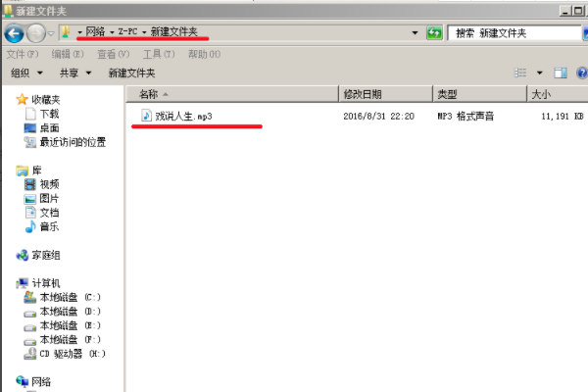The width and height of the screenshot is (588, 392).
Task: Expand the view options dropdown arrow
Action: [x=540, y=73]
